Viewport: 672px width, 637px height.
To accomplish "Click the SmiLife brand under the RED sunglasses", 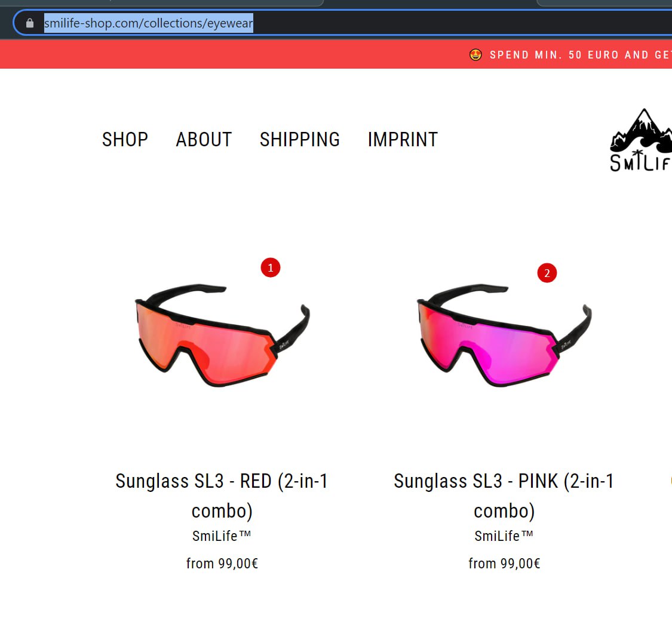I will coord(222,536).
